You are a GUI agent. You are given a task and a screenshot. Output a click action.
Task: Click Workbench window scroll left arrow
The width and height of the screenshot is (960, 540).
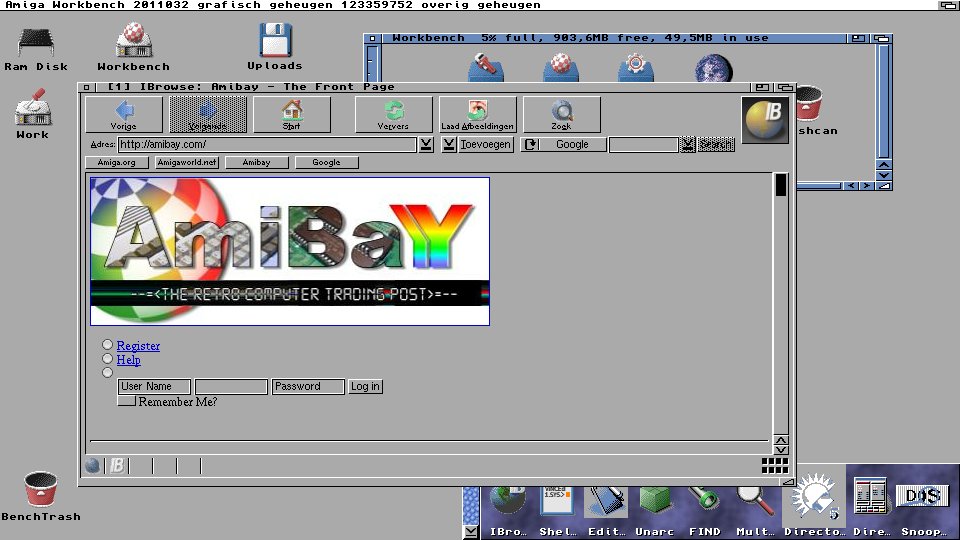tap(851, 186)
